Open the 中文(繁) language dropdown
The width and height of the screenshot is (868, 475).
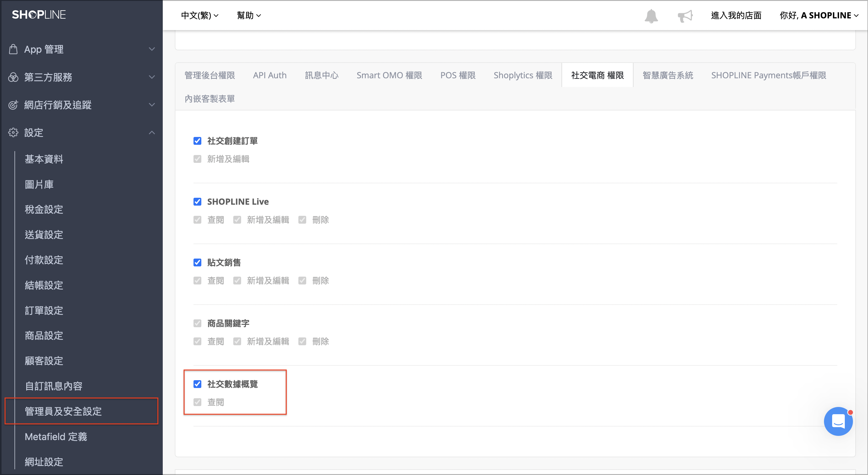tap(200, 15)
